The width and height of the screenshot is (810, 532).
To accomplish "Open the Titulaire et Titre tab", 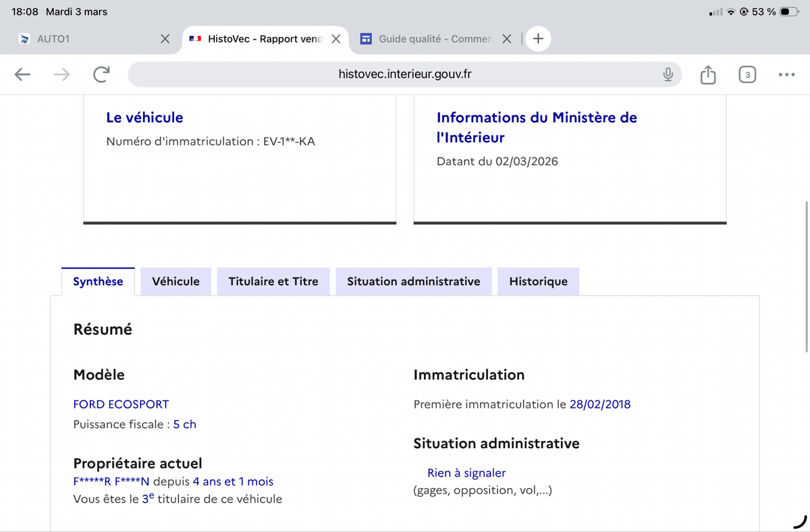I will click(x=273, y=282).
